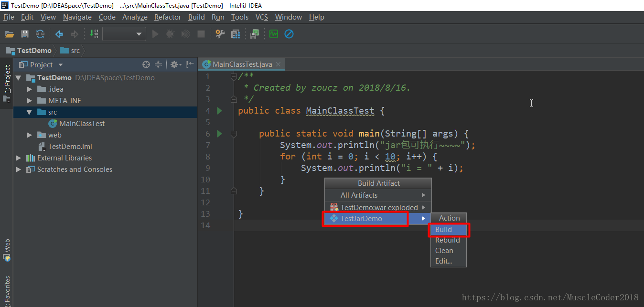Click the Synchronize toolbar icon

40,34
